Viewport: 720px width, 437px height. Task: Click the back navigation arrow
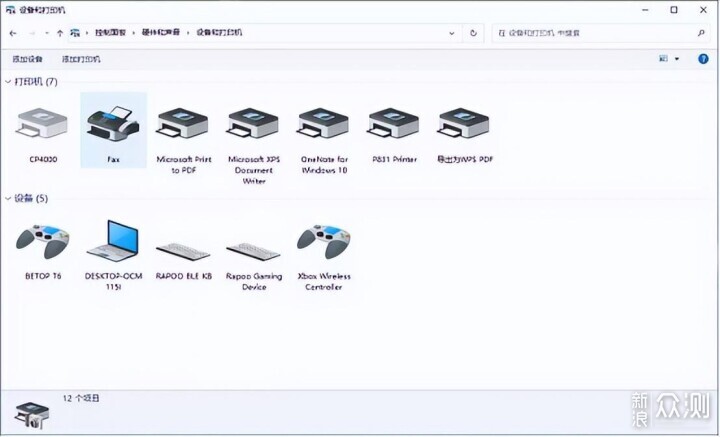pos(13,33)
